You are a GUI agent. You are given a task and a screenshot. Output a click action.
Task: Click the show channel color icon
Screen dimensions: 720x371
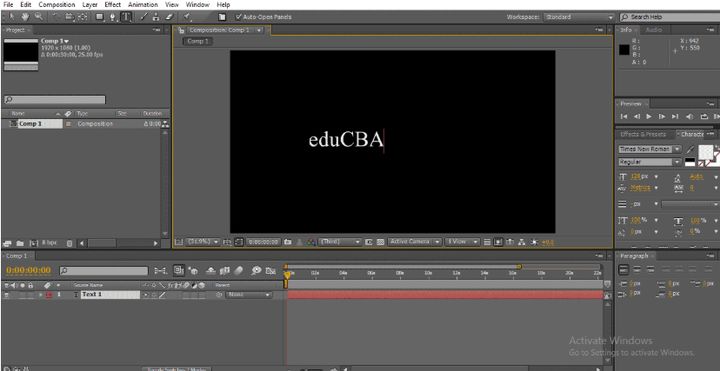312,242
